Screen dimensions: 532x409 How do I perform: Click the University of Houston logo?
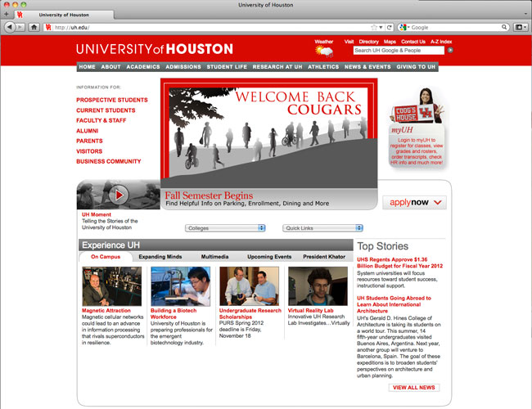[155, 49]
